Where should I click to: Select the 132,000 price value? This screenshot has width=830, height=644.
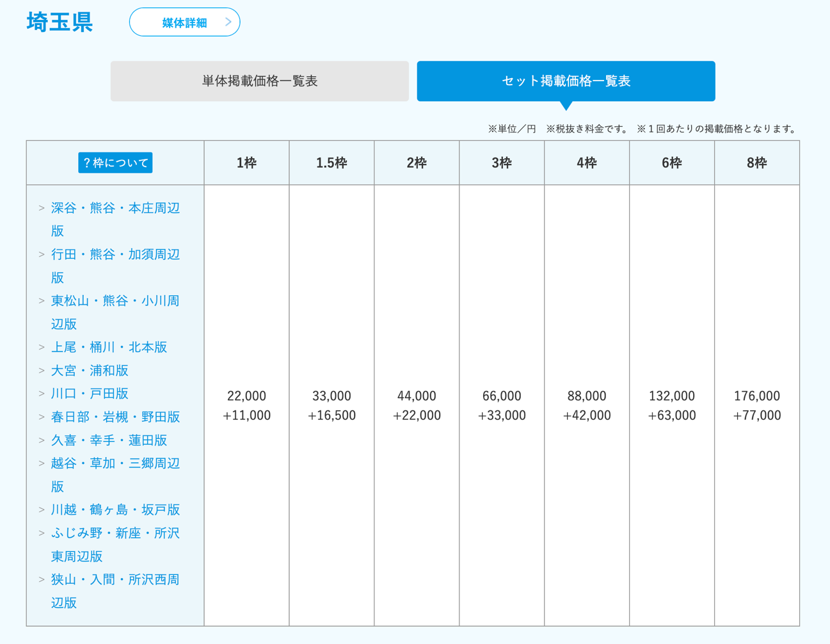click(x=672, y=396)
